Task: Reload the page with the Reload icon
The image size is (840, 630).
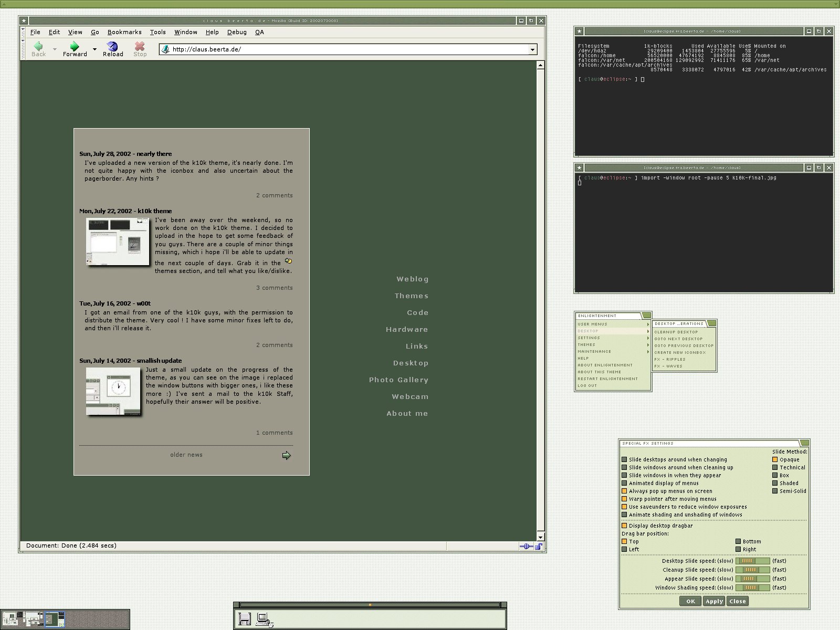Action: (112, 46)
